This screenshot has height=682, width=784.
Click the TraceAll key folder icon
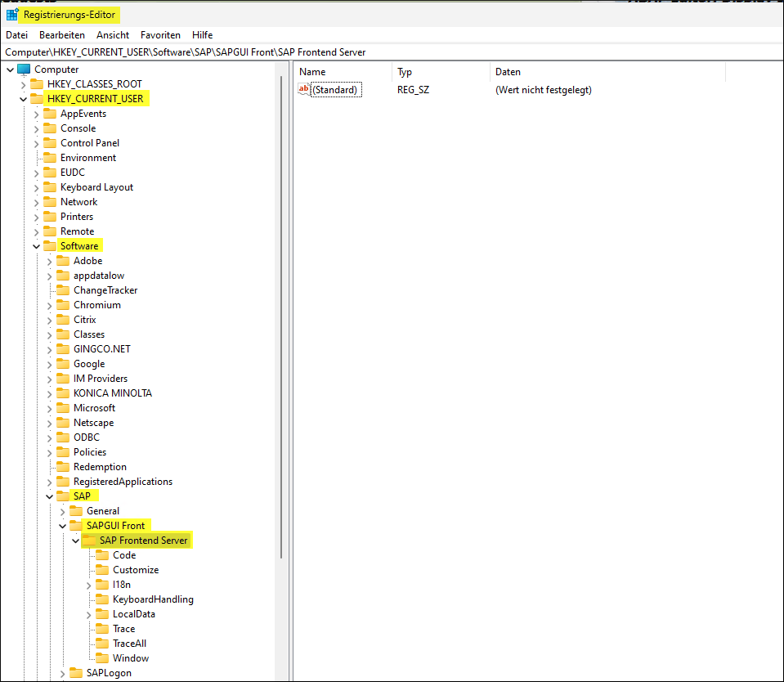(x=102, y=644)
